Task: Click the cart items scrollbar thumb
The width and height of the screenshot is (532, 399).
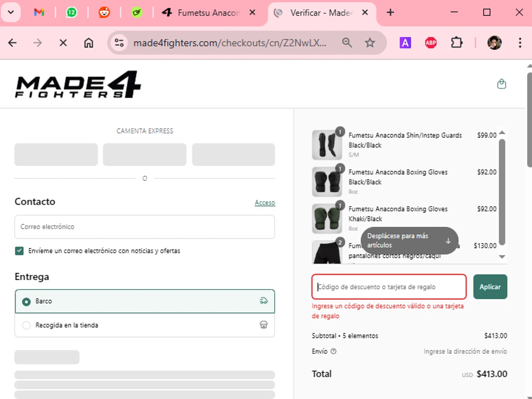Action: [502, 192]
